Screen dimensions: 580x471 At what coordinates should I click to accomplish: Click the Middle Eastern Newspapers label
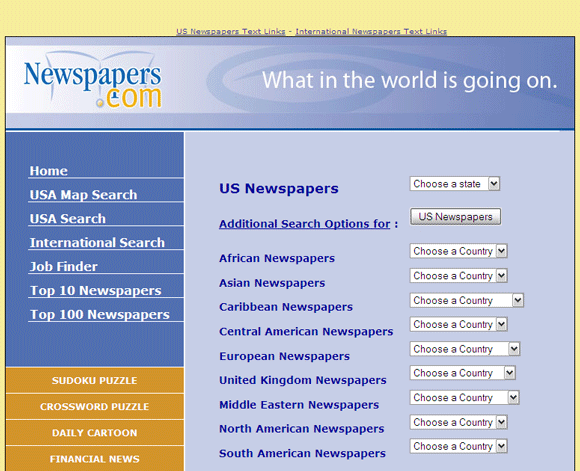tap(299, 405)
